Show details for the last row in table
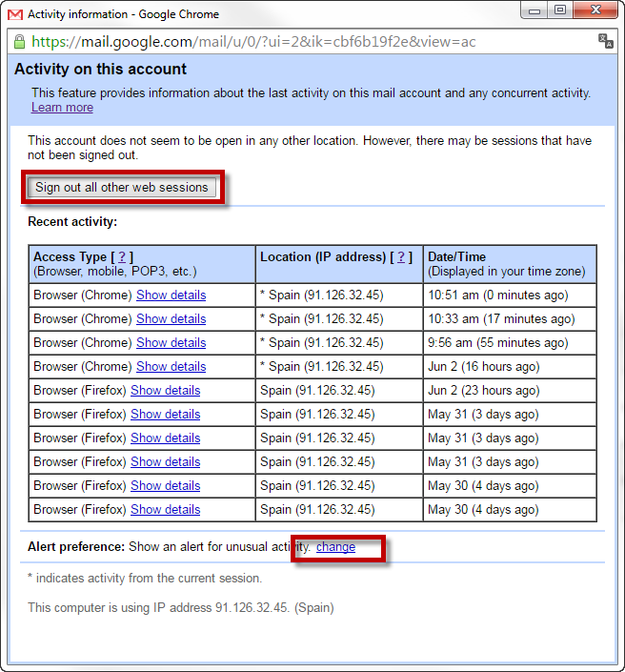The height and width of the screenshot is (672, 625). click(165, 509)
